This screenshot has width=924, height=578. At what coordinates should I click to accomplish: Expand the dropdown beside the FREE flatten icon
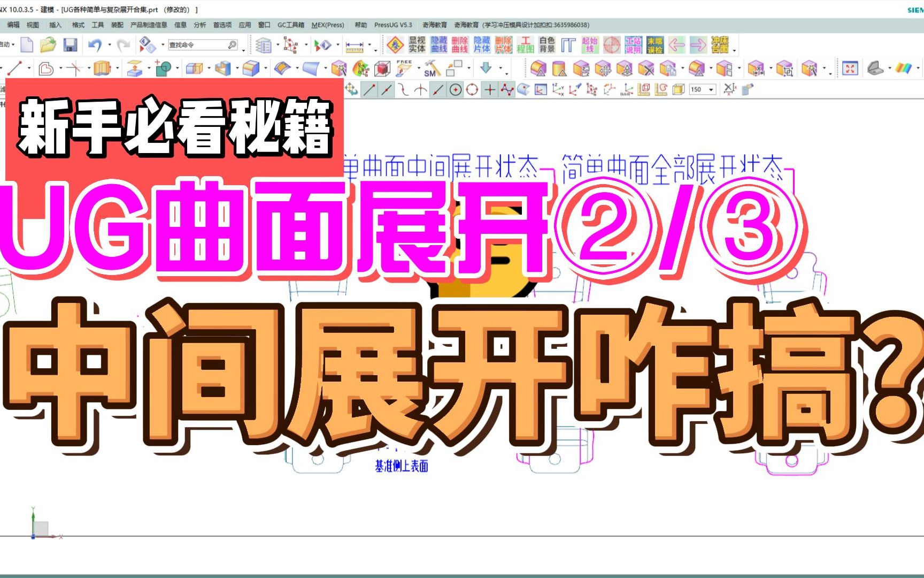(x=419, y=68)
